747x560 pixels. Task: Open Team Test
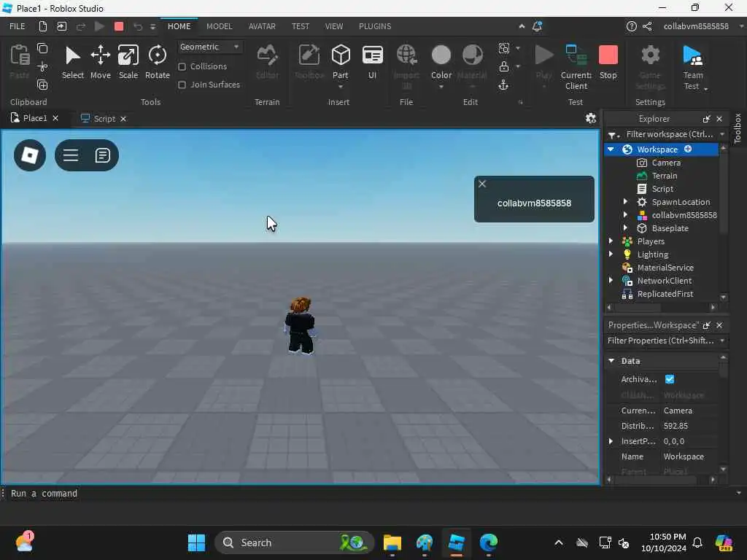coord(693,66)
